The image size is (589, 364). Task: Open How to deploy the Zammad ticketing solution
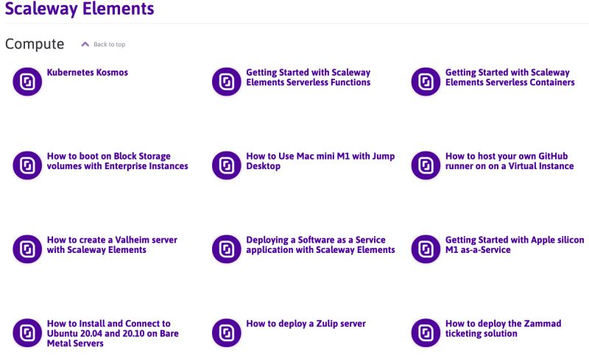(x=504, y=329)
